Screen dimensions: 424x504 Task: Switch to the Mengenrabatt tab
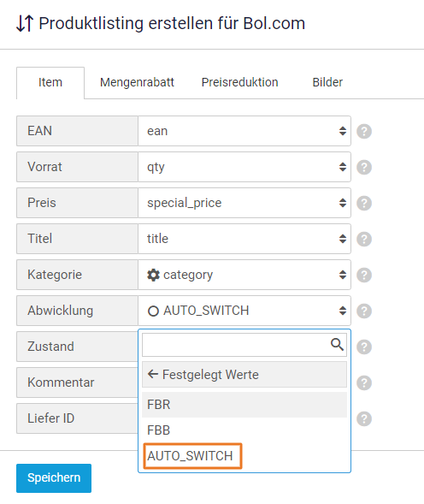pos(137,82)
